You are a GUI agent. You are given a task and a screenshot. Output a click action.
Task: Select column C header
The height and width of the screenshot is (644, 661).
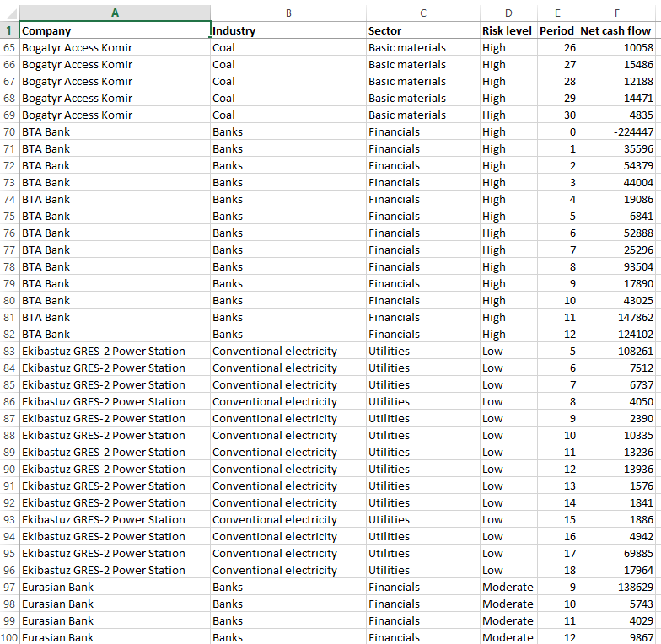tap(423, 13)
